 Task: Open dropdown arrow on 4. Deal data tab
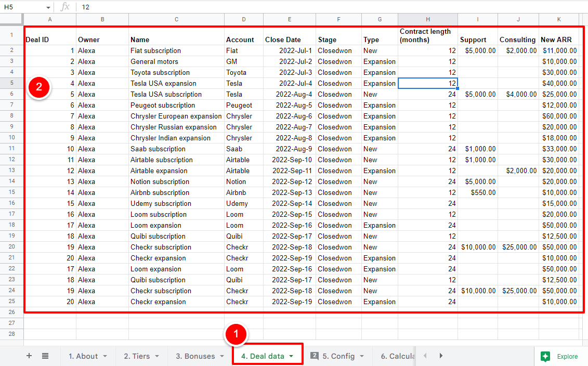[291, 356]
